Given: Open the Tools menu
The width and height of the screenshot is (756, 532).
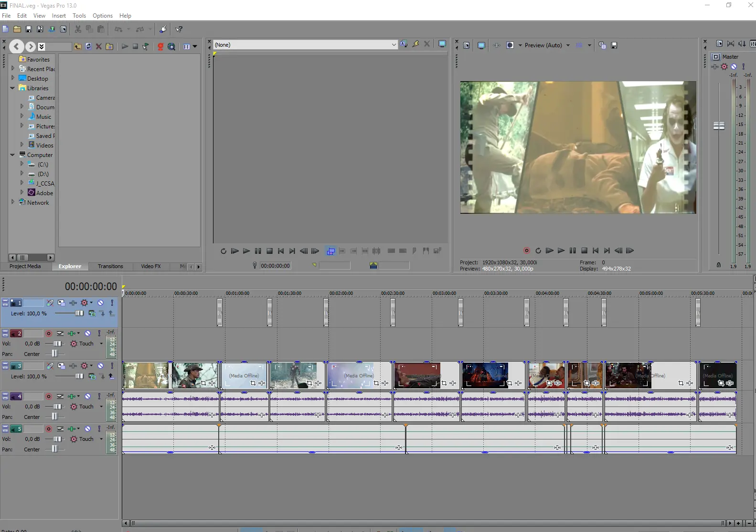Looking at the screenshot, I should pos(79,15).
